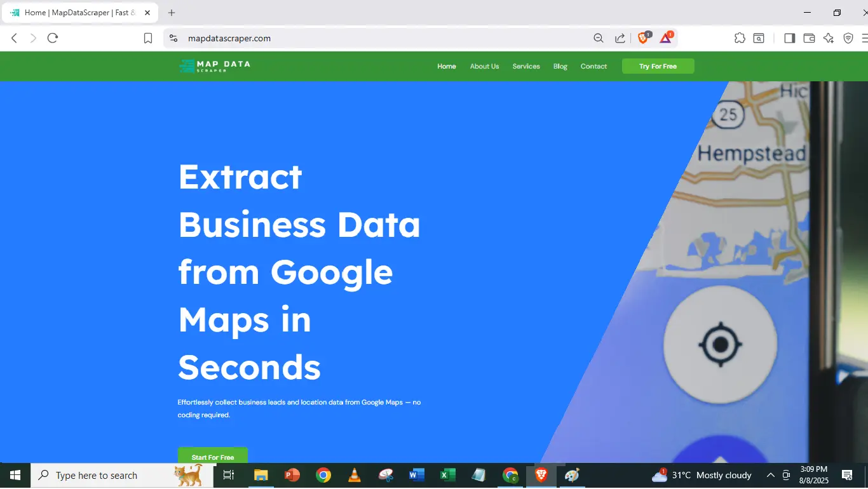The image size is (868, 489).
Task: Open the Brave browser taskbar icon
Action: click(541, 475)
